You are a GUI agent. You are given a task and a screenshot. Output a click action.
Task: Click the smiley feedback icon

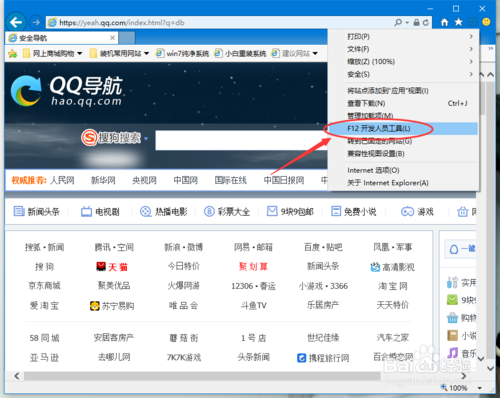(x=487, y=22)
